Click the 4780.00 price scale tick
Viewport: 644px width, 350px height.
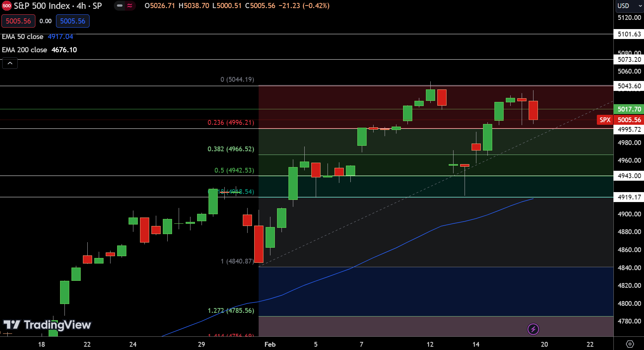coord(629,321)
